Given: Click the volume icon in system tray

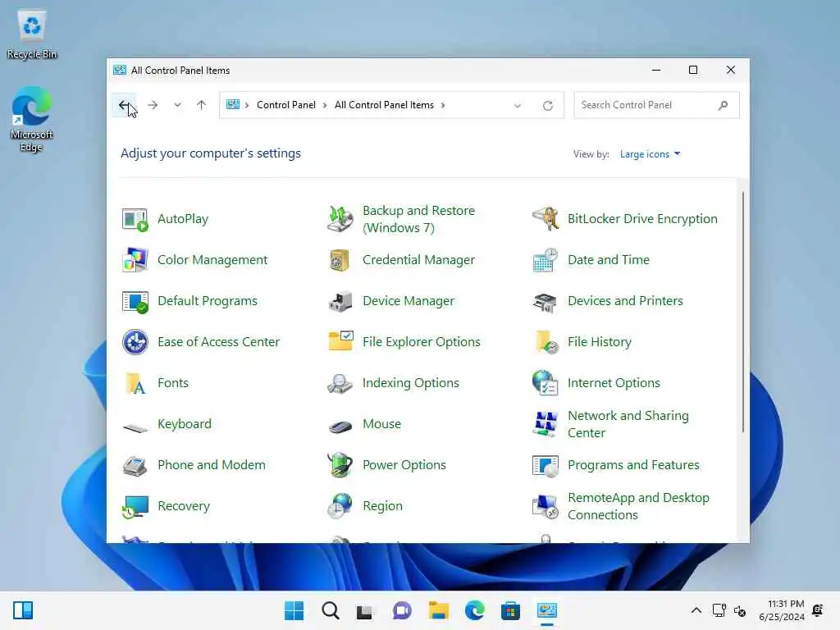Looking at the screenshot, I should tap(741, 610).
